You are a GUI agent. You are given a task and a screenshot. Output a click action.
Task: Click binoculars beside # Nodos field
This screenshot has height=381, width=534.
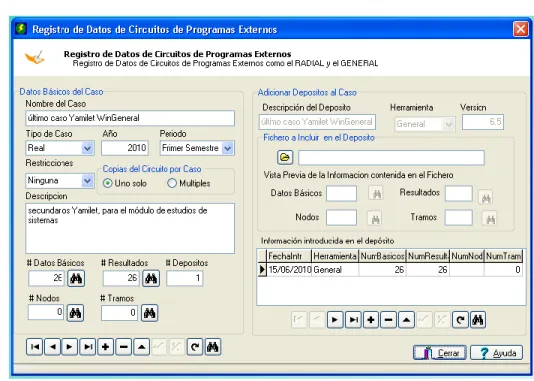tap(75, 313)
